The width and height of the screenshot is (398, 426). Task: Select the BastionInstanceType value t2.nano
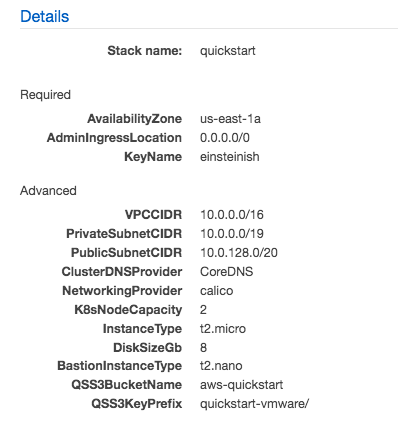click(221, 366)
